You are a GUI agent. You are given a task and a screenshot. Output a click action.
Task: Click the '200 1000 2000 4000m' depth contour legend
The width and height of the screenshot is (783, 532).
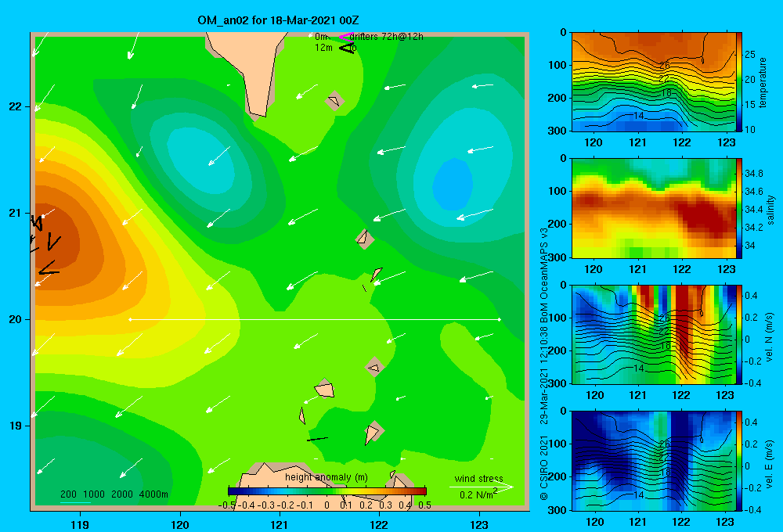tap(114, 494)
